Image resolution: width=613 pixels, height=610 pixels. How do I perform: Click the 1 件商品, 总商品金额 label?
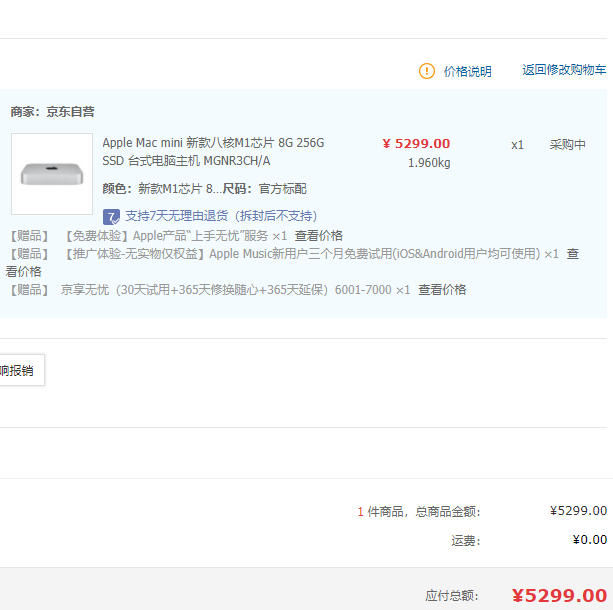(x=419, y=511)
